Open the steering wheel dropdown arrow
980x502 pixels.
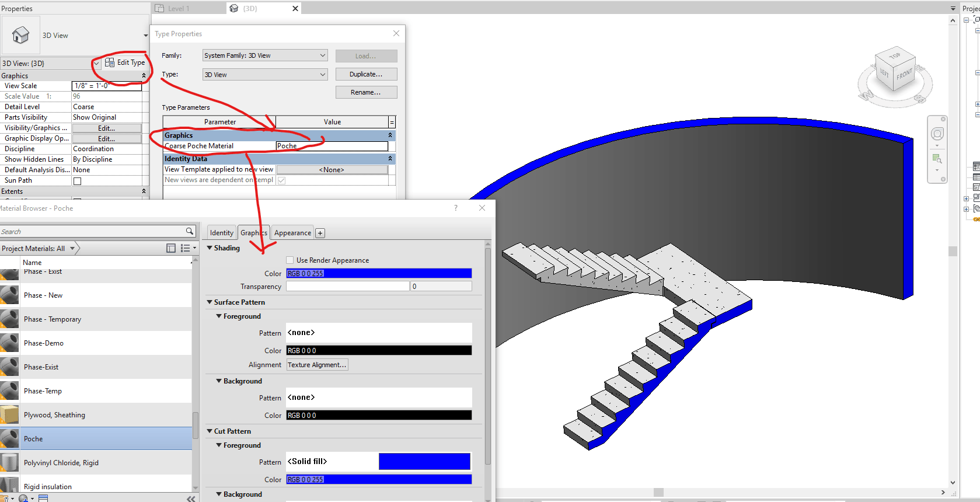click(937, 145)
